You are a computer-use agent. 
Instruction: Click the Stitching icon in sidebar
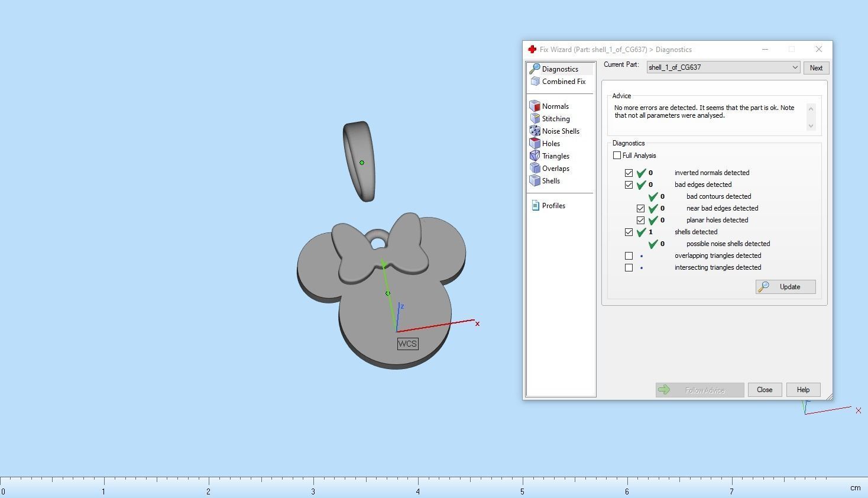[x=535, y=119]
